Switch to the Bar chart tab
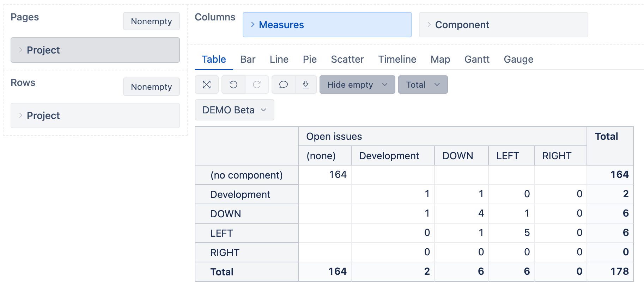 click(x=248, y=59)
